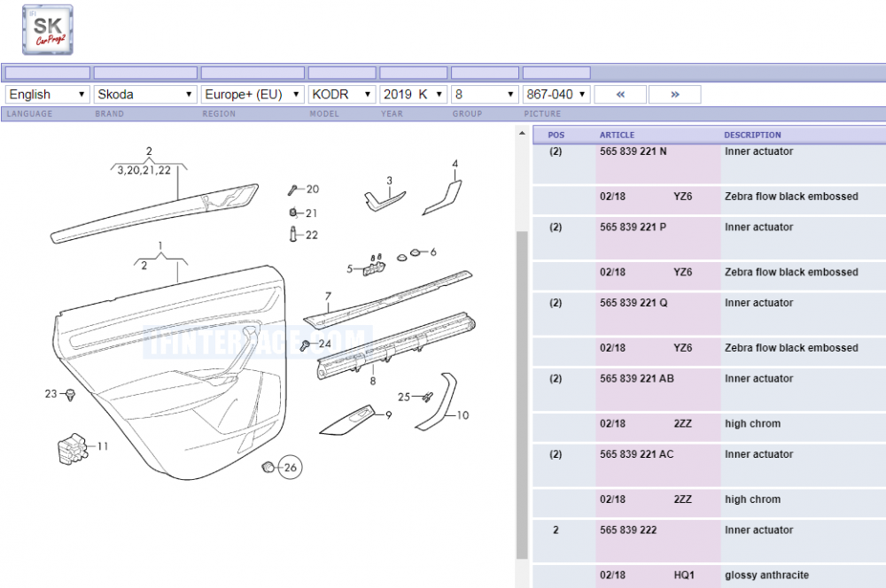This screenshot has width=886, height=588.
Task: Click roller blind part labeled 8
Action: point(395,345)
